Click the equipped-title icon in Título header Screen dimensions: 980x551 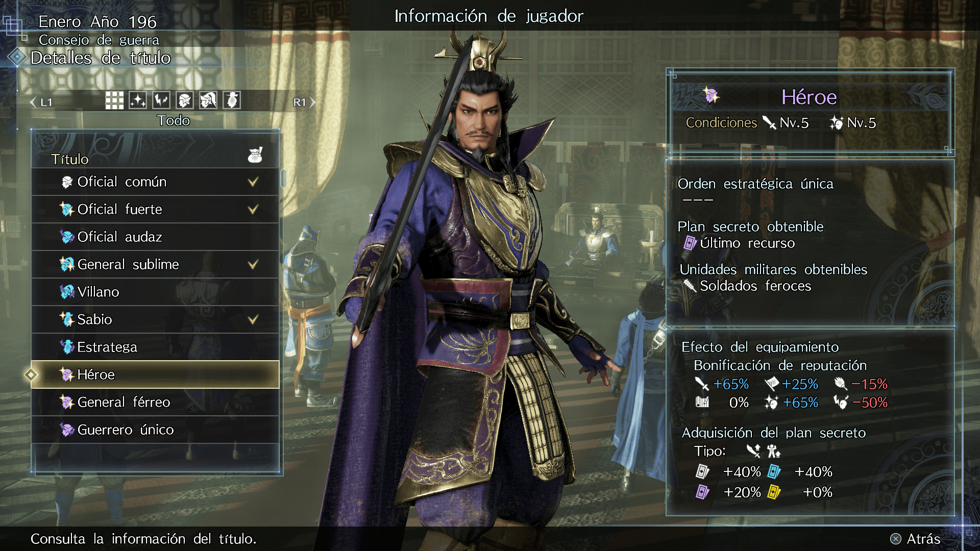pos(255,155)
